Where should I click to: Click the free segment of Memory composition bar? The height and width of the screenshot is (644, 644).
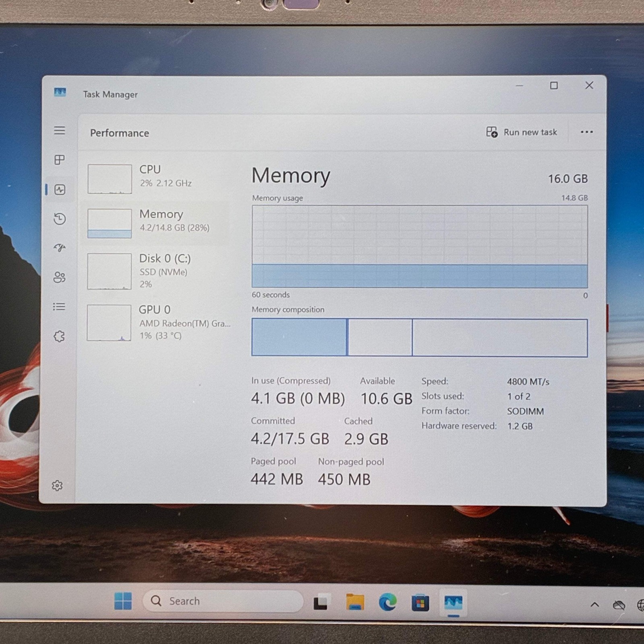(500, 338)
